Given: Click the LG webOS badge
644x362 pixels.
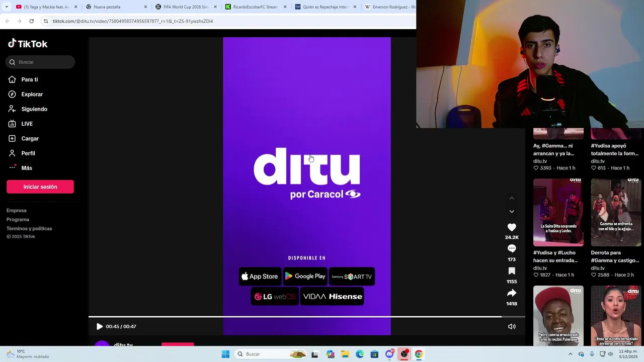Looking at the screenshot, I should [275, 297].
